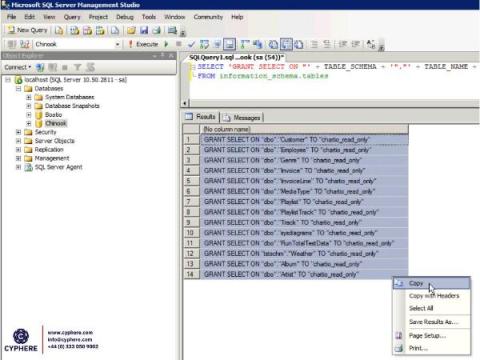Click Specify Values for Template Parameters icon
This screenshot has height=360, width=480.
coord(371,44)
